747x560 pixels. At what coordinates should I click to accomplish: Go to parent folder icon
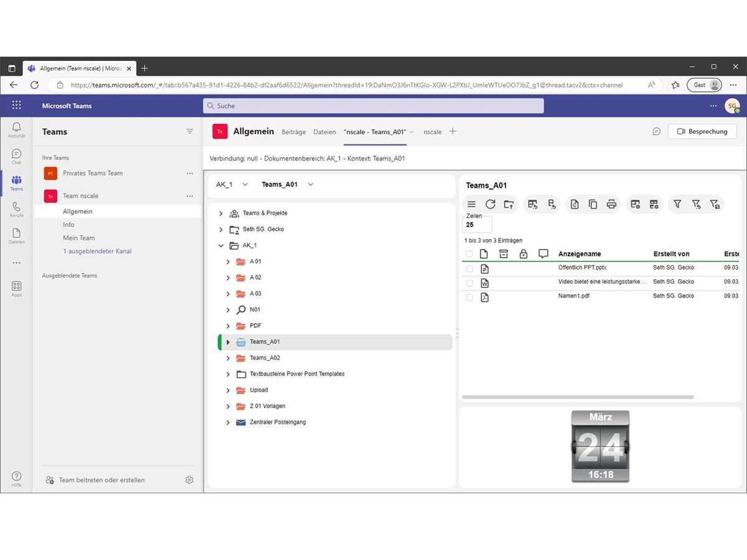(509, 204)
